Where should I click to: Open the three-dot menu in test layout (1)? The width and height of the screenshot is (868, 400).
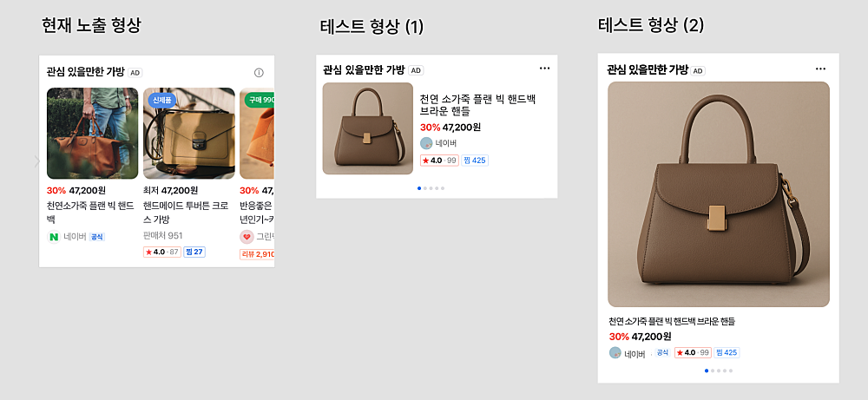point(544,68)
